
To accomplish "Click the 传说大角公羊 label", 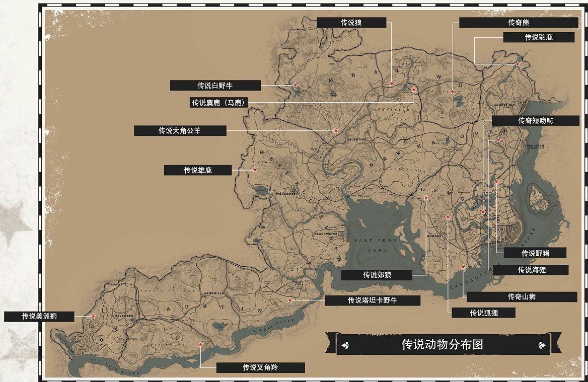I will click(179, 130).
